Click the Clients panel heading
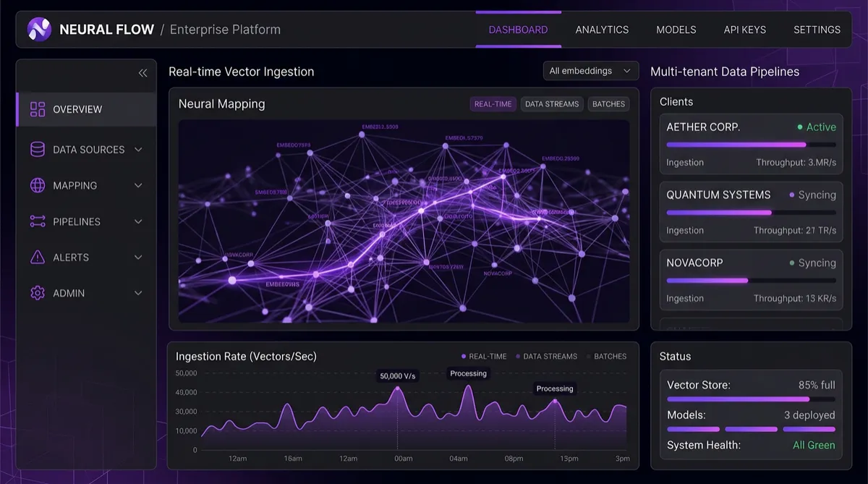 676,102
